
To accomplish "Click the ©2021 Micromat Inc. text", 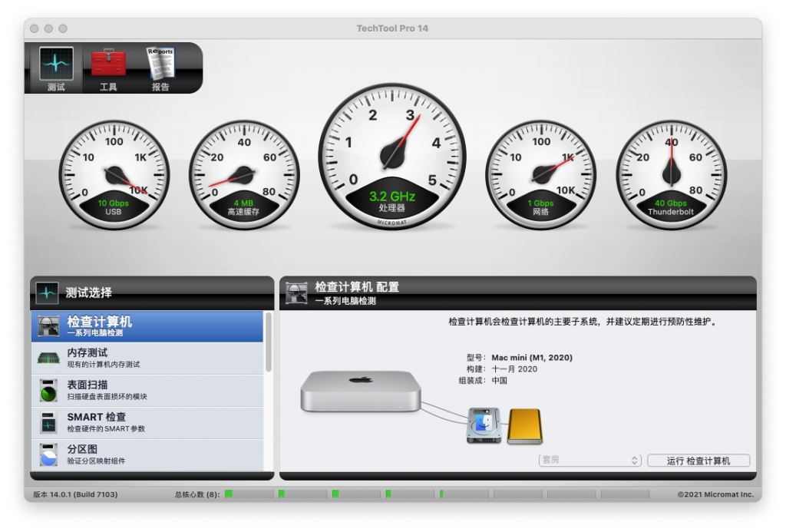I will [715, 494].
